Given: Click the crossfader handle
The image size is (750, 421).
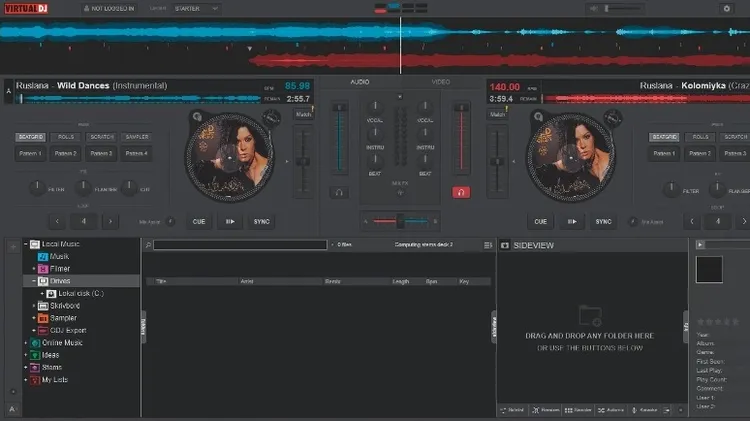Looking at the screenshot, I should click(400, 221).
